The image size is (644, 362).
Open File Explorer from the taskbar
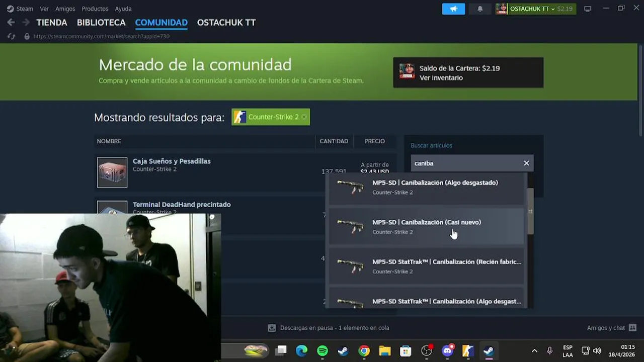tap(385, 351)
